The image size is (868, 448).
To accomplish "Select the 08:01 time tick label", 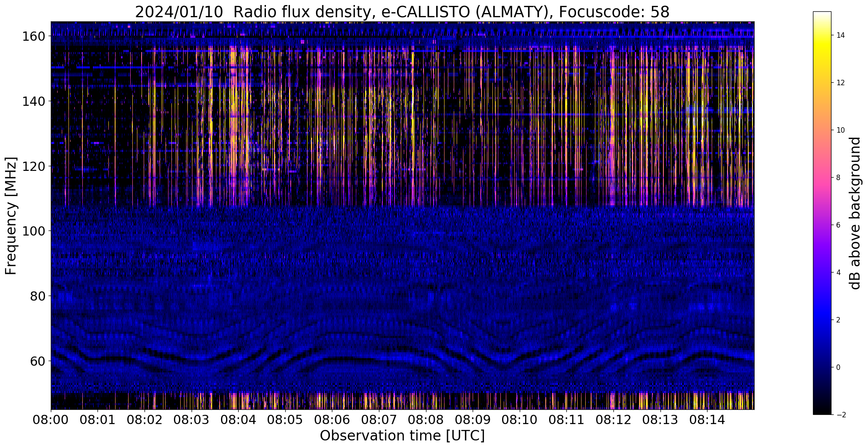I will coord(98,419).
